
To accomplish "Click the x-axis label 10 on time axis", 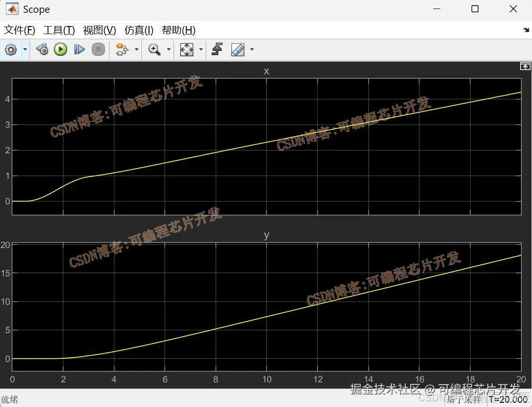I will coord(267,379).
